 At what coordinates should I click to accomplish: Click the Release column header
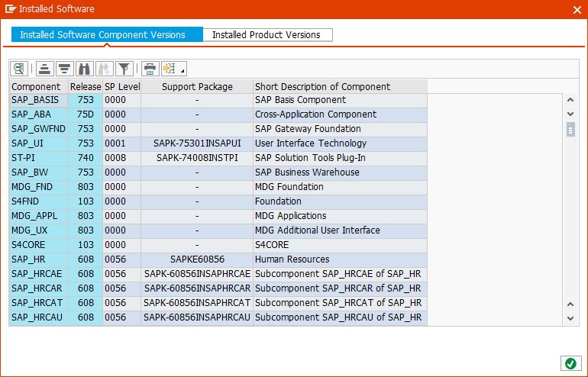coord(86,86)
